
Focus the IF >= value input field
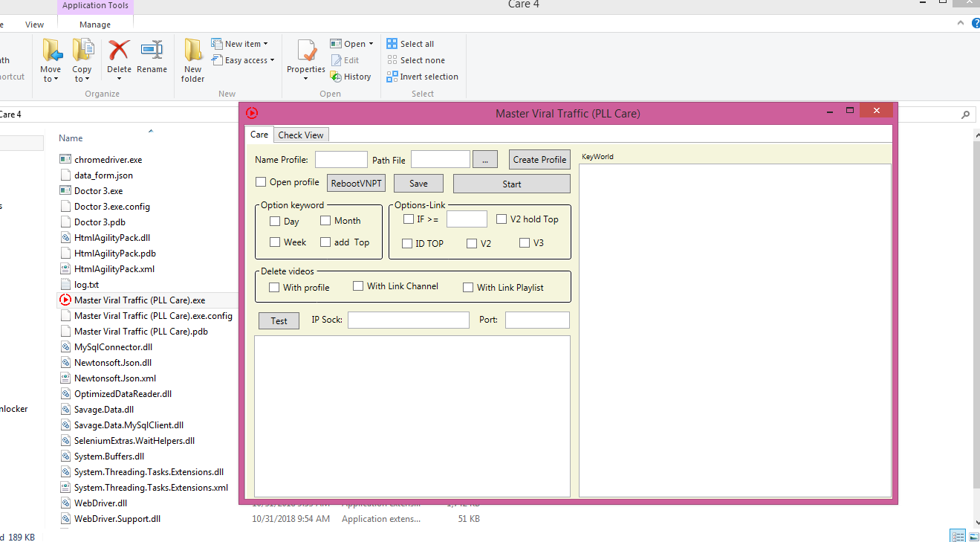click(x=467, y=219)
